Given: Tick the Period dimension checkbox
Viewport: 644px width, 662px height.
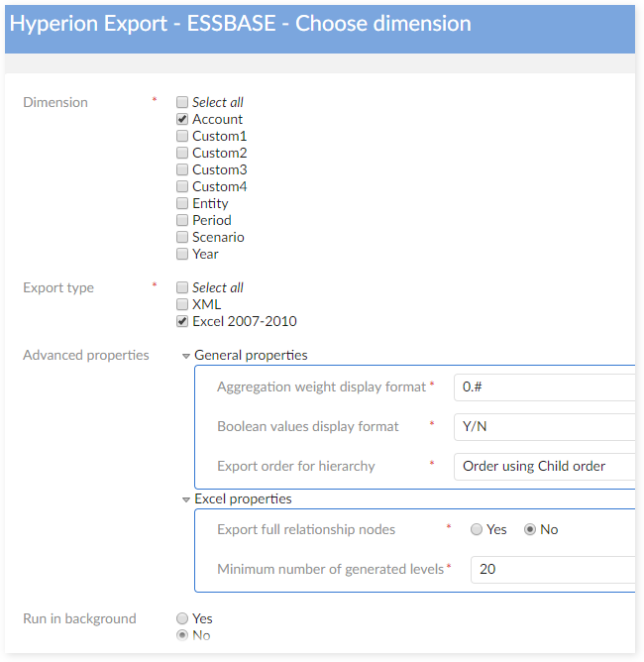Looking at the screenshot, I should tap(182, 220).
